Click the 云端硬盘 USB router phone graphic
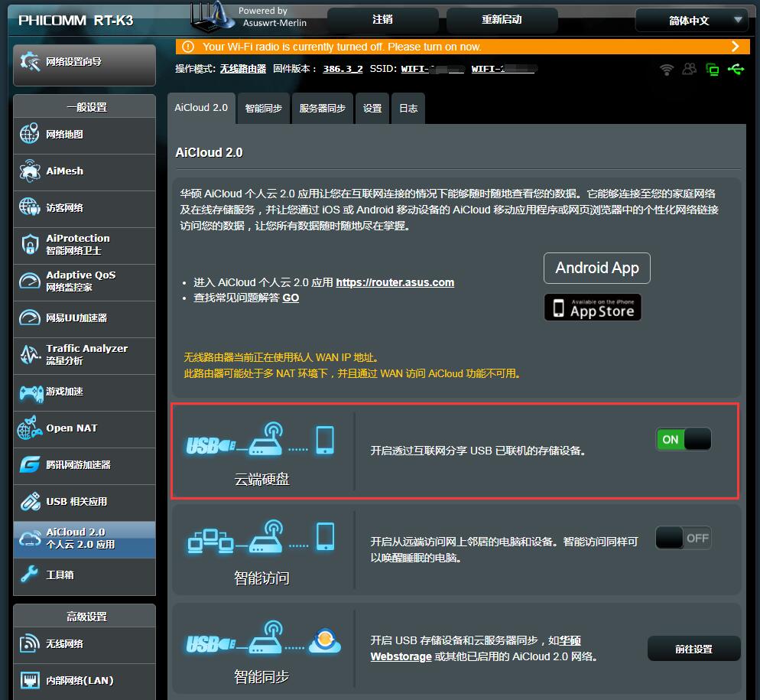Image resolution: width=760 pixels, height=700 pixels. tap(261, 440)
